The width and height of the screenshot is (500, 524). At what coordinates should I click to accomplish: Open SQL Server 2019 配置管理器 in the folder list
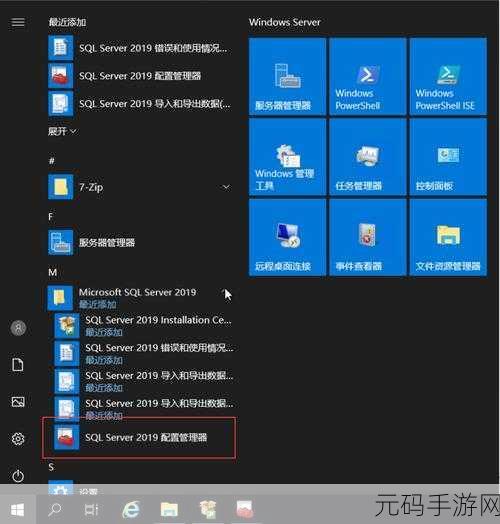click(x=144, y=437)
